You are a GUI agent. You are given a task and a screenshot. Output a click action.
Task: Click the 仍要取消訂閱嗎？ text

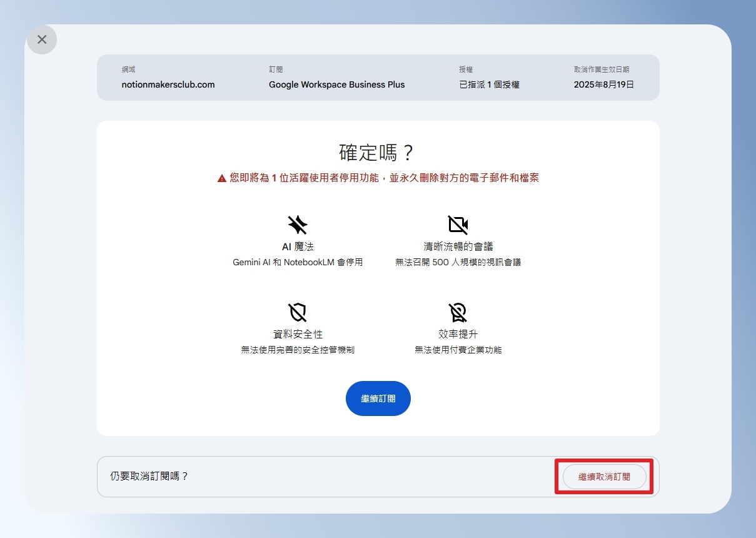pyautogui.click(x=149, y=476)
